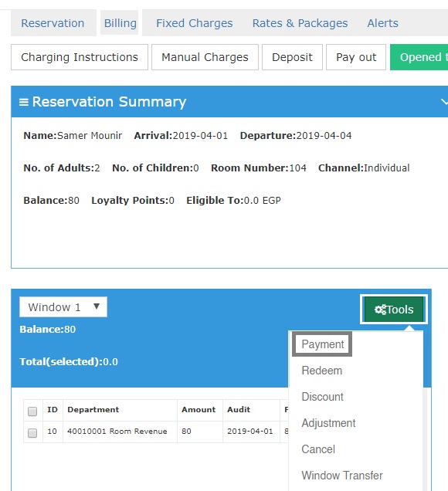This screenshot has height=491, width=448.
Task: Open the Window 1 dropdown
Action: [63, 307]
